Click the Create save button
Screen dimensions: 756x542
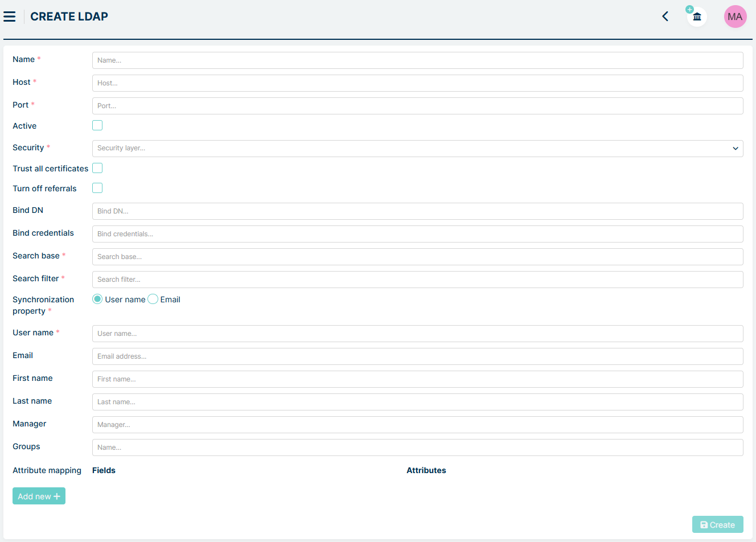click(717, 525)
